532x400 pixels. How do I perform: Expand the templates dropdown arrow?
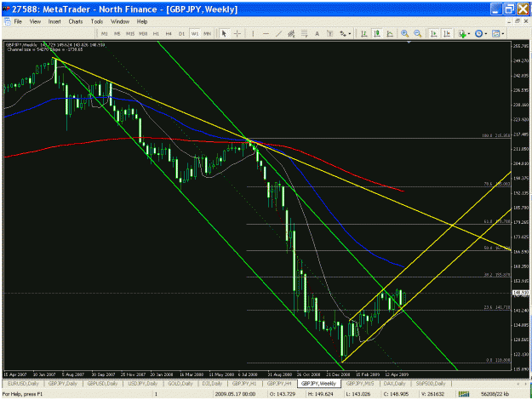[x=503, y=33]
